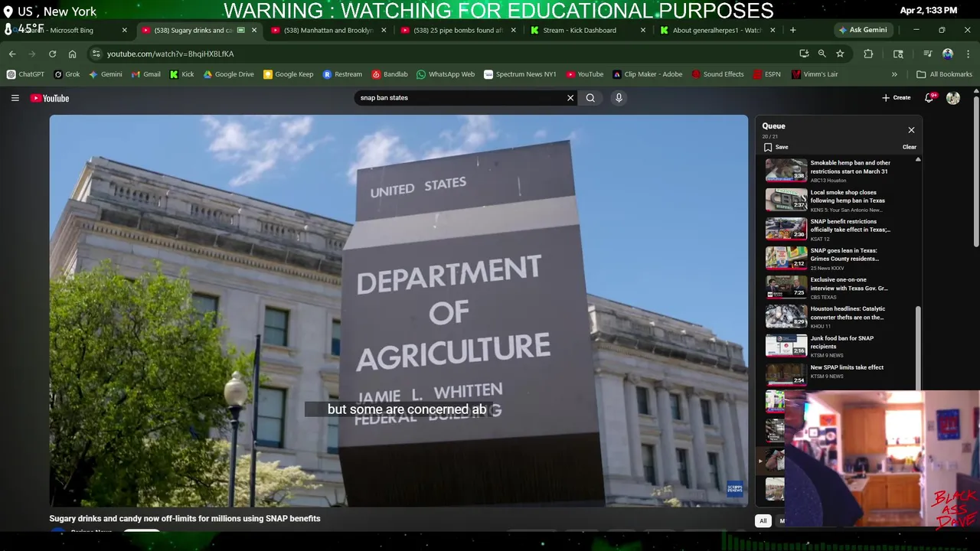Clear the video queue
This screenshot has height=551, width=980.
[x=909, y=147]
